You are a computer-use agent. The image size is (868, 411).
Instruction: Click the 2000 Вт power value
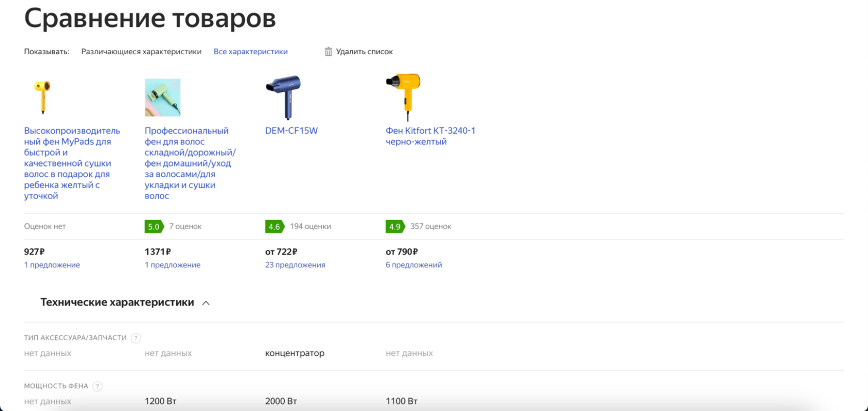(281, 401)
